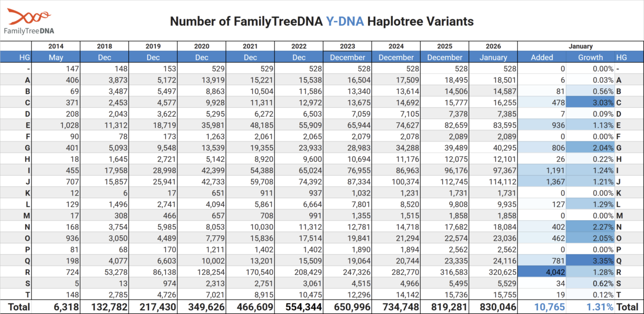Select the left "Total" row label
Screen dimensions: 644x314
[17, 307]
